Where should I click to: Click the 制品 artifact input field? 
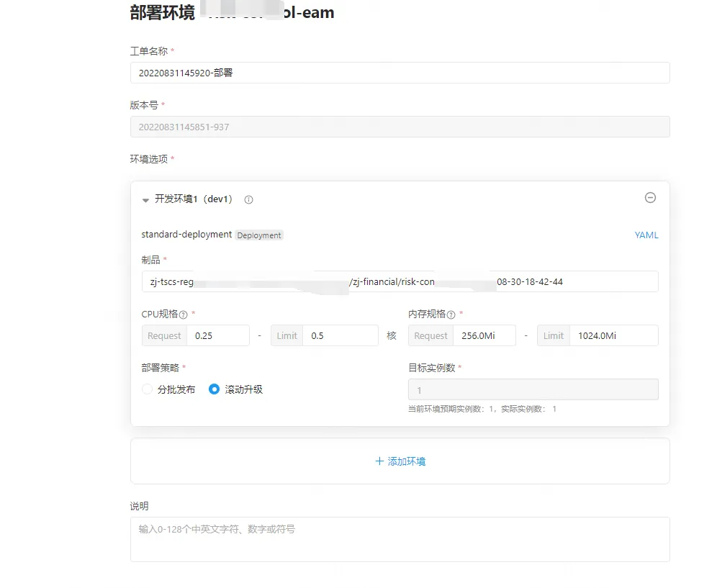[400, 281]
